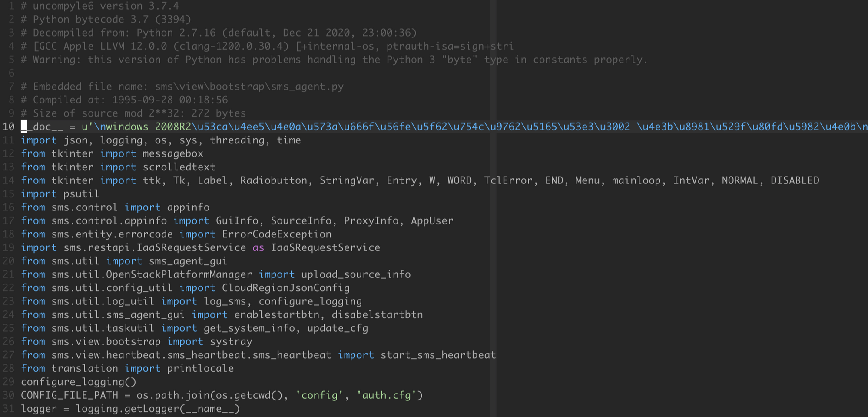Image resolution: width=868 pixels, height=417 pixels.
Task: Click 'configure_logging' on line 23
Action: click(310, 301)
